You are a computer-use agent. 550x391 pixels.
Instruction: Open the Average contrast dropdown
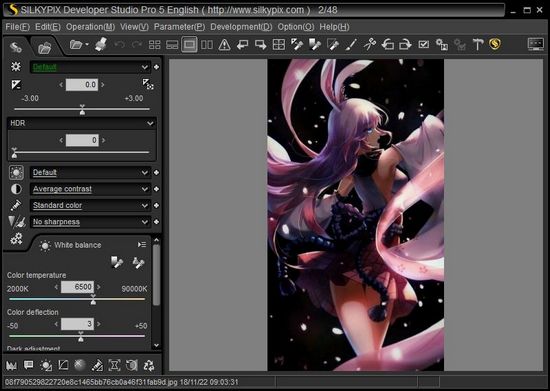pos(90,189)
